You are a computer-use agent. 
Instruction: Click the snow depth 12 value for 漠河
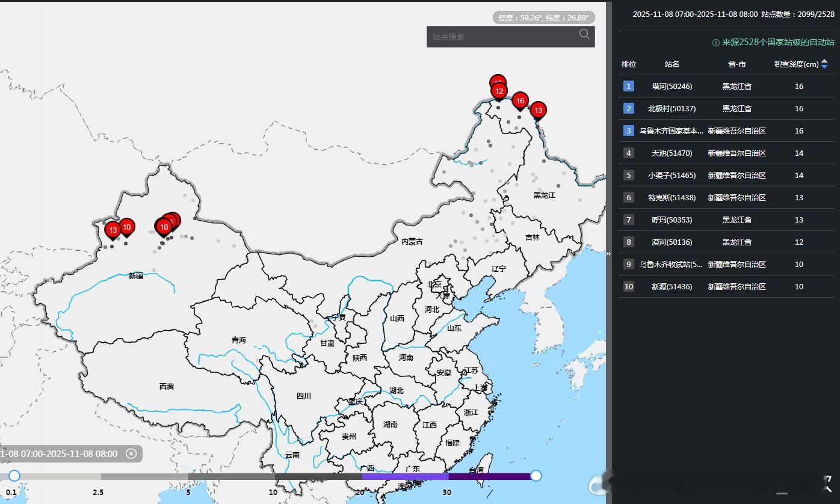pos(799,242)
